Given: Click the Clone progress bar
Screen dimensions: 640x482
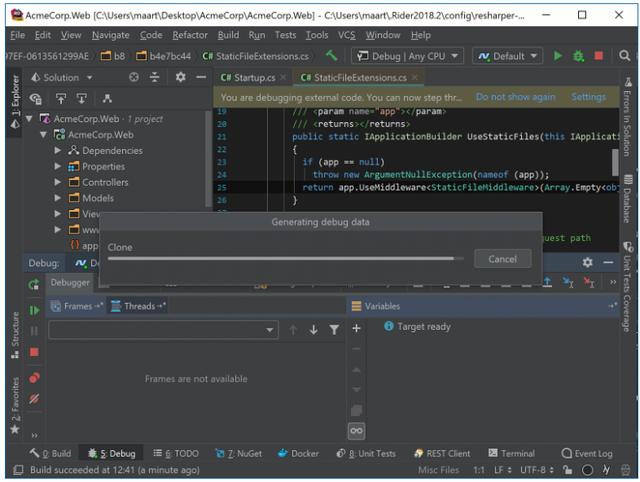Looking at the screenshot, I should (x=285, y=258).
